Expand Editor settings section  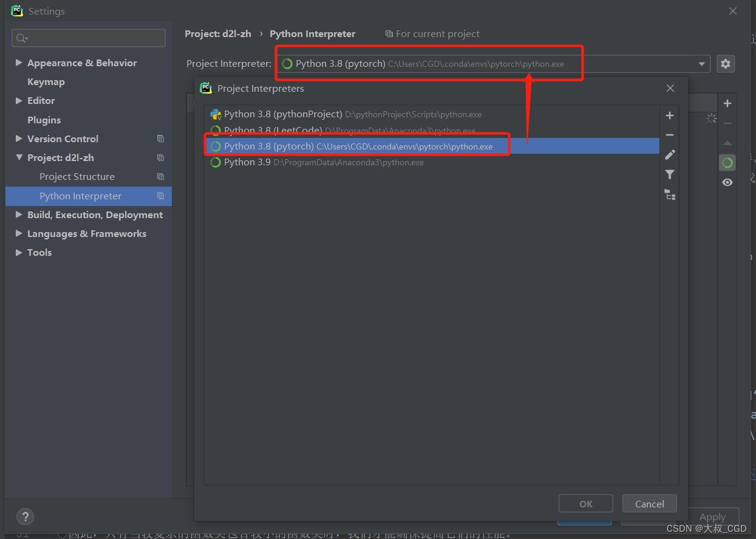point(19,100)
